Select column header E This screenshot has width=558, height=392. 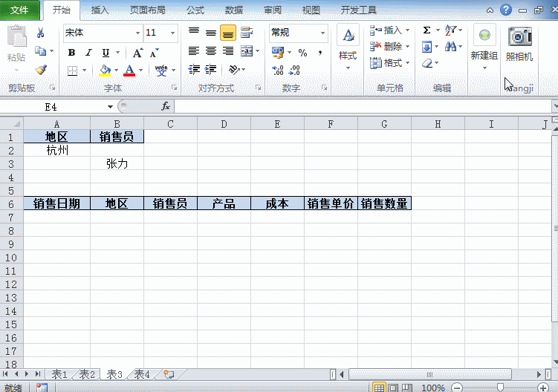[x=277, y=124]
